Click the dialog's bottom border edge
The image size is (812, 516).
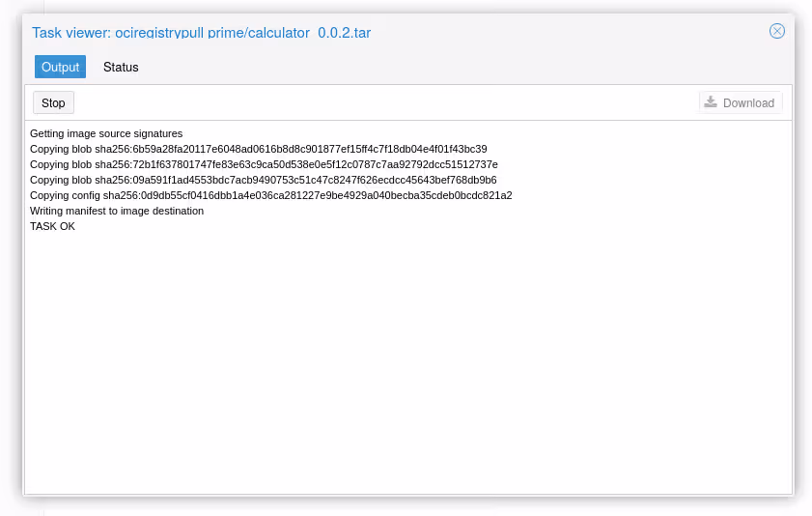pos(407,495)
